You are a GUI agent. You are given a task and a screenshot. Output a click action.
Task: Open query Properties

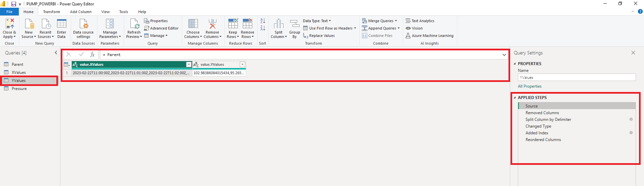coord(156,21)
